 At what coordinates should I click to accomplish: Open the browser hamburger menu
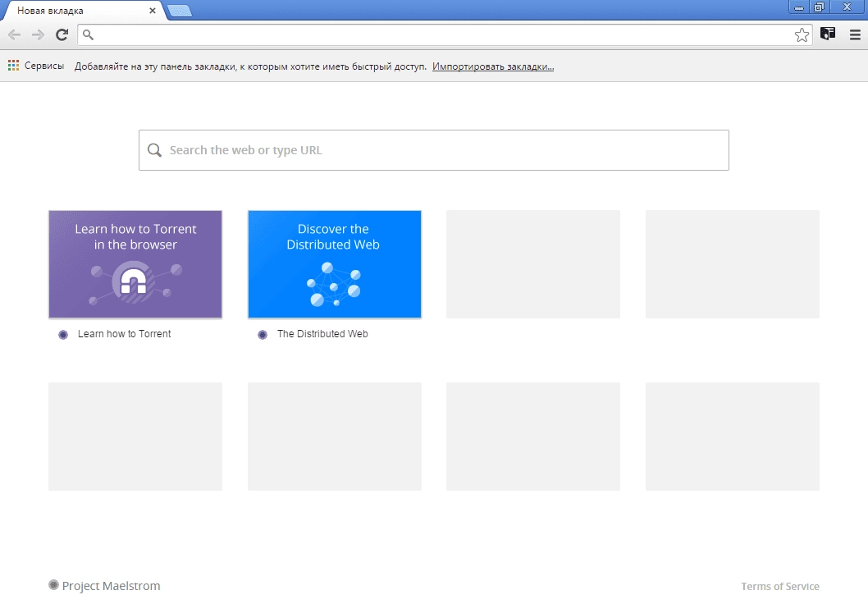point(855,35)
